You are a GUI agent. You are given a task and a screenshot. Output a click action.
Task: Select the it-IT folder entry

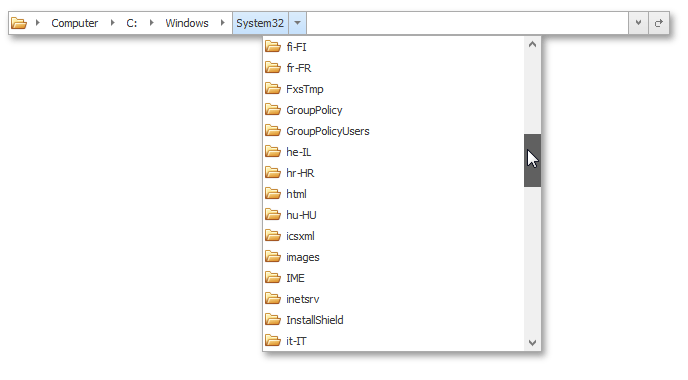pos(393,341)
